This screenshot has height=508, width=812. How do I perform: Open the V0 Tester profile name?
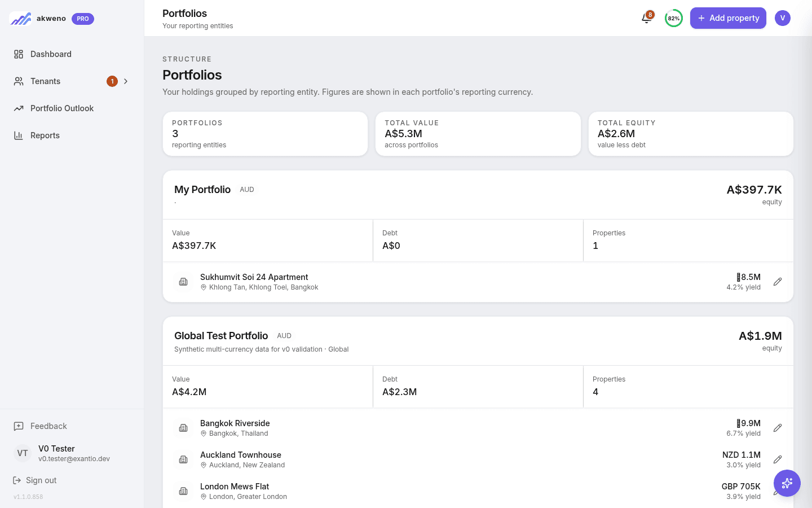56,449
